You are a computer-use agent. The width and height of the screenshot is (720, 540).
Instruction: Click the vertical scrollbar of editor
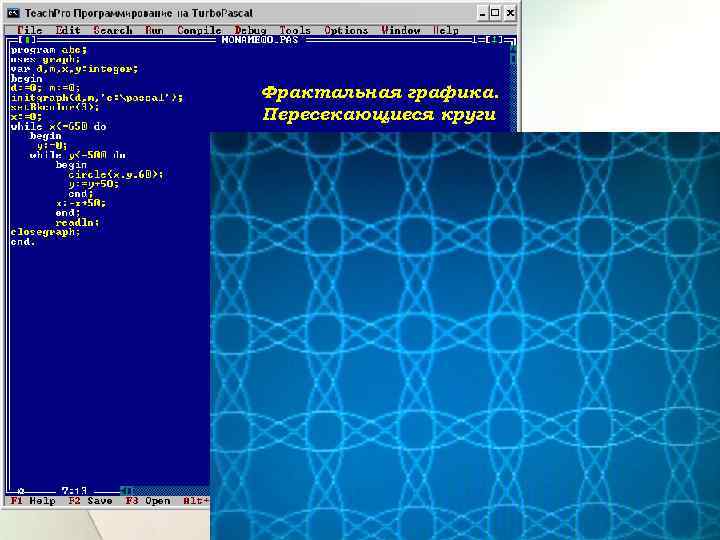(513, 87)
